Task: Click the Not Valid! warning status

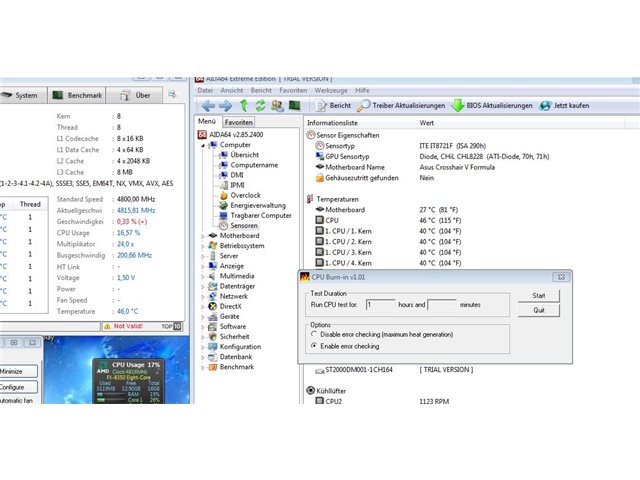Action: pyautogui.click(x=124, y=326)
